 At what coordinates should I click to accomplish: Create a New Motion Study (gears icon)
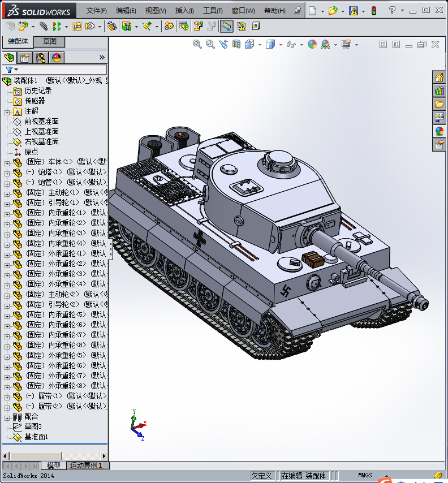(169, 26)
